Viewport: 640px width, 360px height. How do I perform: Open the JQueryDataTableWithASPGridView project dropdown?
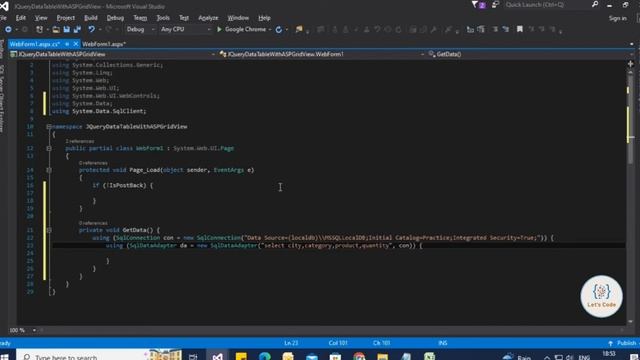click(x=112, y=54)
